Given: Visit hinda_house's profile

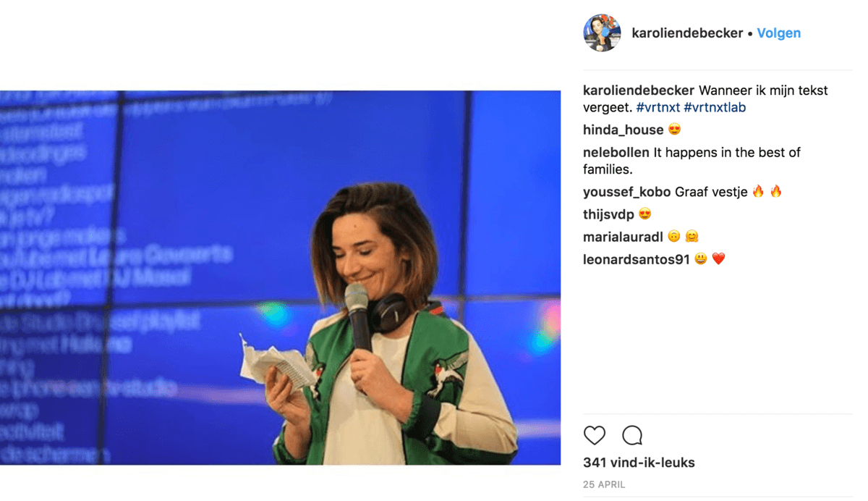Looking at the screenshot, I should click(623, 130).
